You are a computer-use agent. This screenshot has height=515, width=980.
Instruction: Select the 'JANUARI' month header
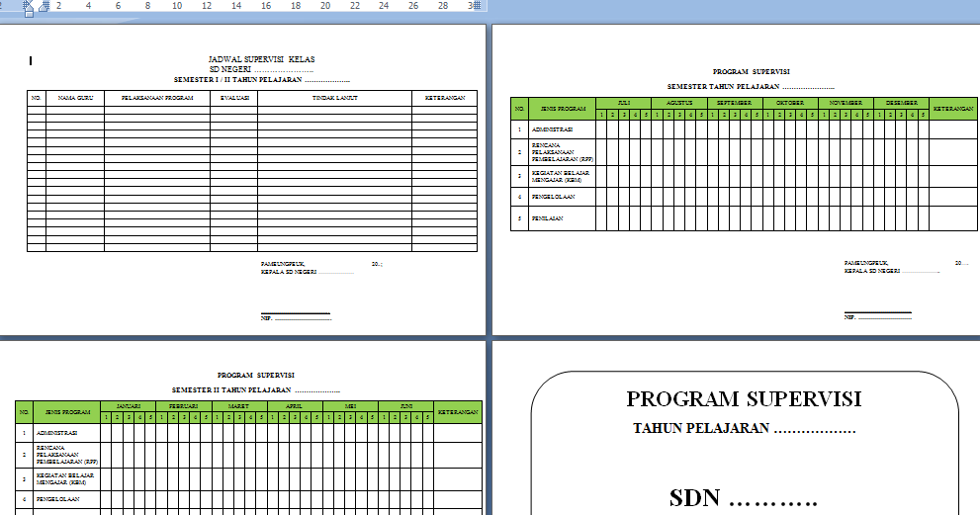[129, 406]
